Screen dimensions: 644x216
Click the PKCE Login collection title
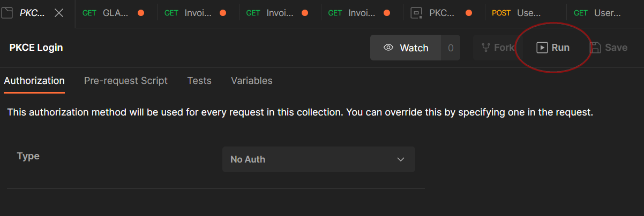36,48
